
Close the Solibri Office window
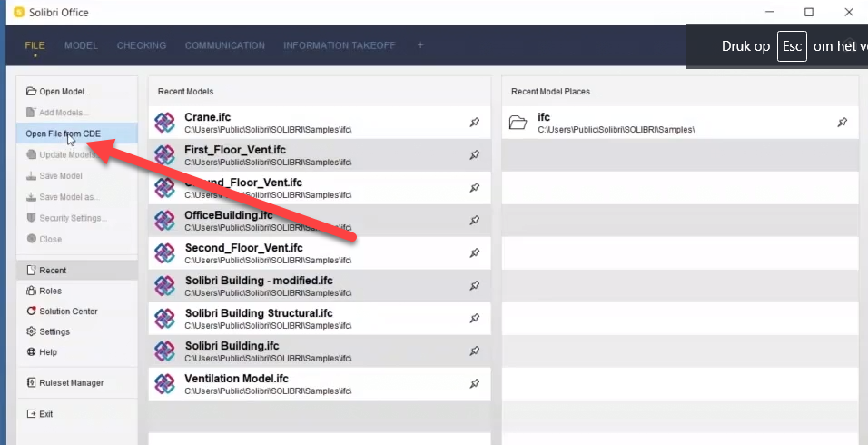[x=849, y=12]
